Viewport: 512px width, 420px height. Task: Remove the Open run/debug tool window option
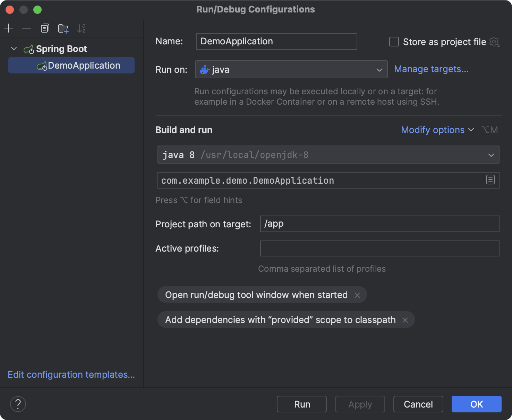tap(357, 295)
